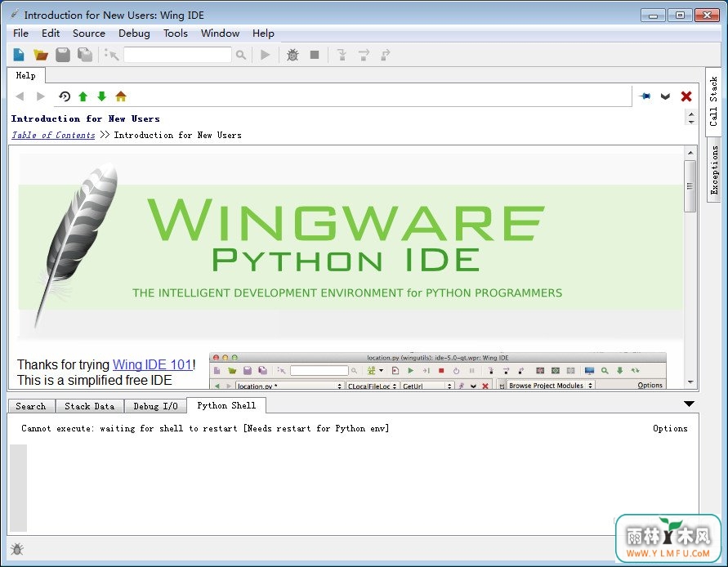Start debugging with the bug icon
The height and width of the screenshot is (567, 728).
coord(293,55)
